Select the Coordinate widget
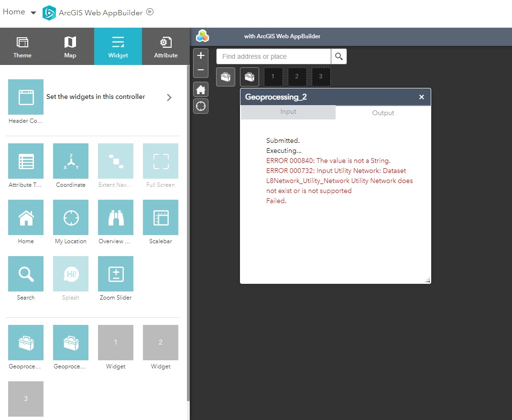Screen dimensions: 512x420 (70, 161)
